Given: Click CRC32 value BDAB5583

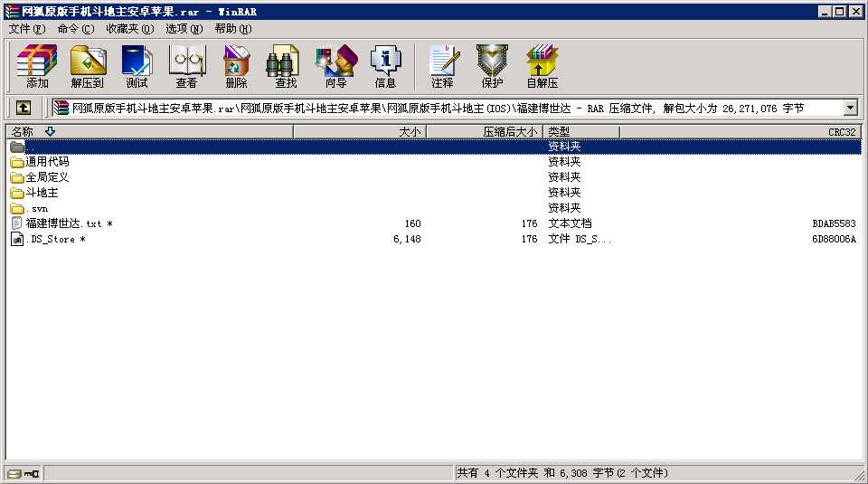Looking at the screenshot, I should click(x=834, y=223).
